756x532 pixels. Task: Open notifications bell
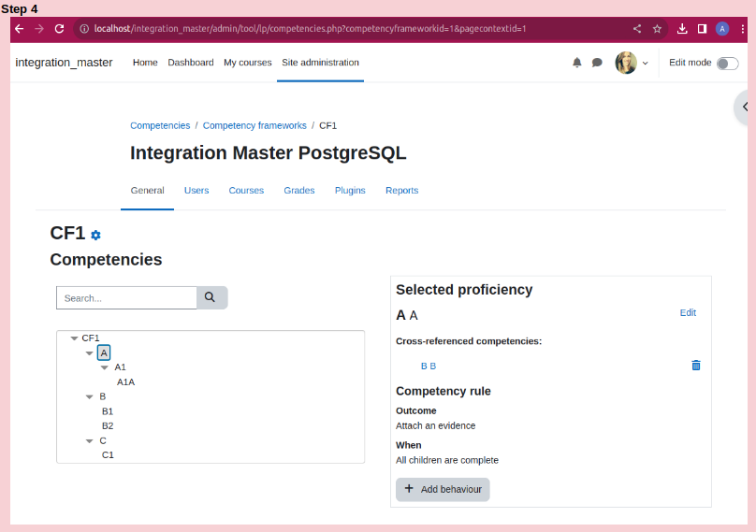pos(576,63)
